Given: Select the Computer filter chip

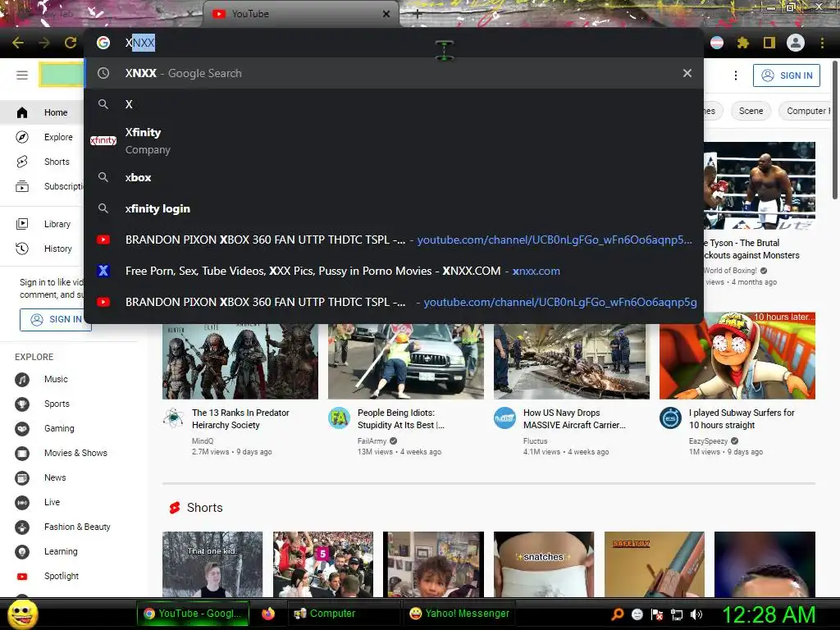Looking at the screenshot, I should (806, 111).
